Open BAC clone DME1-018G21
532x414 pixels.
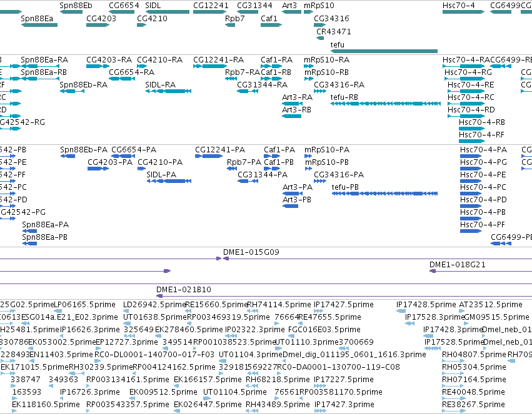[481, 271]
